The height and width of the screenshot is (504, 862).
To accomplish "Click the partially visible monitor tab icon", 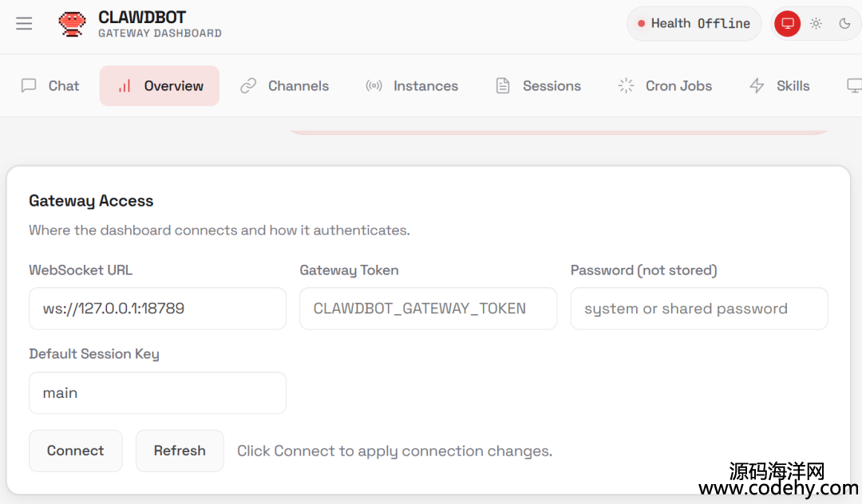I will click(853, 86).
